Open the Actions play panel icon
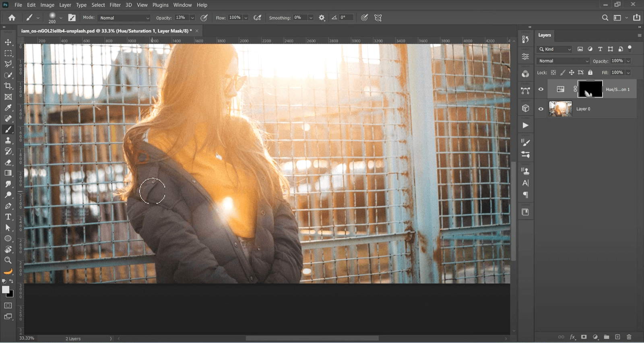This screenshot has height=343, width=644. pos(525,125)
